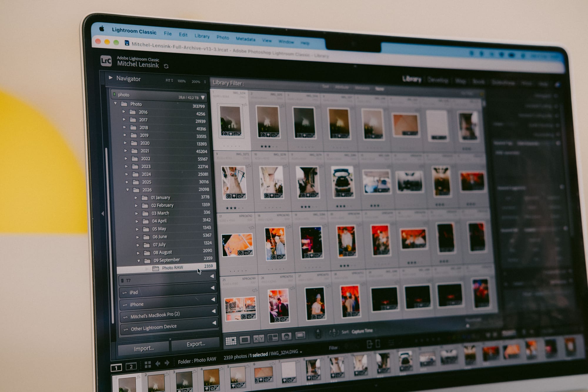This screenshot has height=392, width=588.
Task: Open the Photo menu in the menu bar
Action: (223, 37)
